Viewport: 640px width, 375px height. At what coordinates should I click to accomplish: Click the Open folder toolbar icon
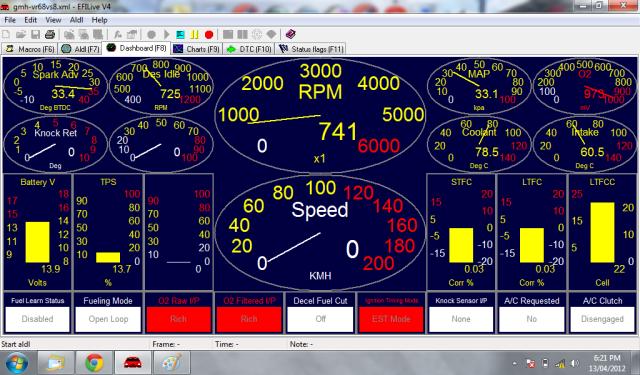pos(21,35)
